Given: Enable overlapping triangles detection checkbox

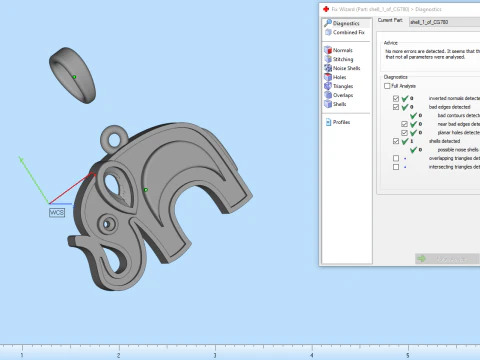Looking at the screenshot, I should point(396,158).
